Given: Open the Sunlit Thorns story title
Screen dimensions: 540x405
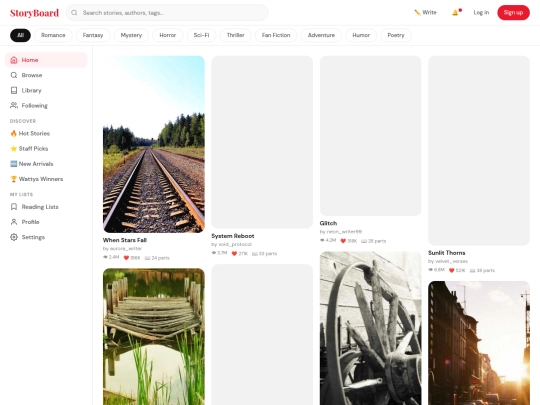Looking at the screenshot, I should [x=446, y=253].
